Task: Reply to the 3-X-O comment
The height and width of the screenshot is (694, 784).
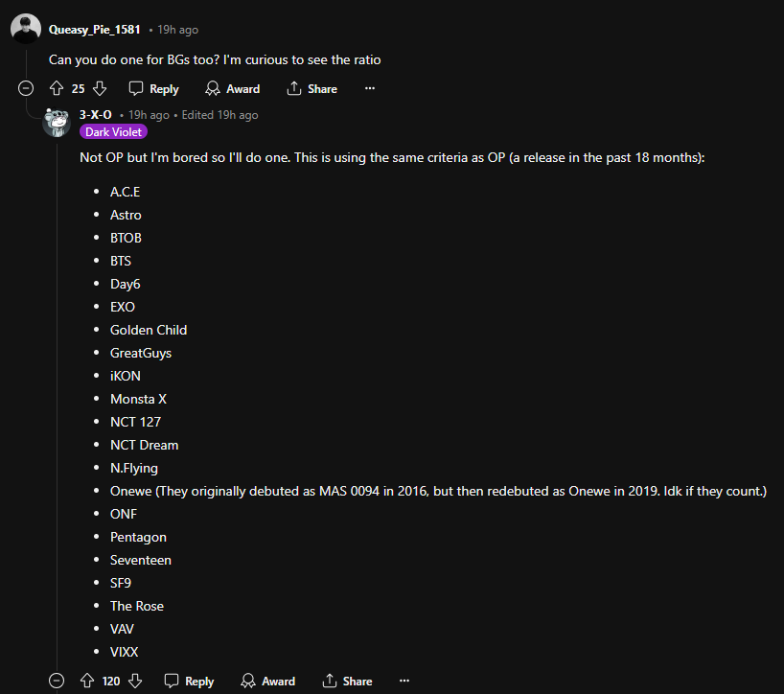Action: (189, 681)
